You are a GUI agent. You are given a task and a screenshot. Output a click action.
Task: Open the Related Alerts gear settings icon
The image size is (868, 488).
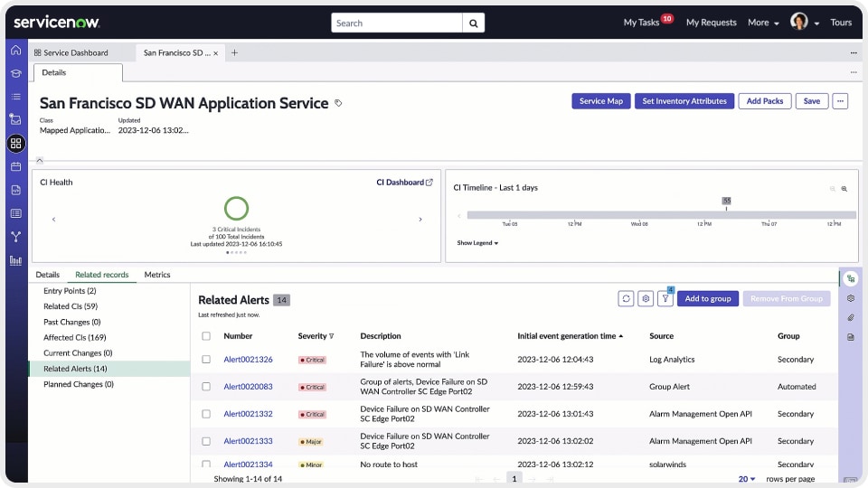tap(646, 298)
